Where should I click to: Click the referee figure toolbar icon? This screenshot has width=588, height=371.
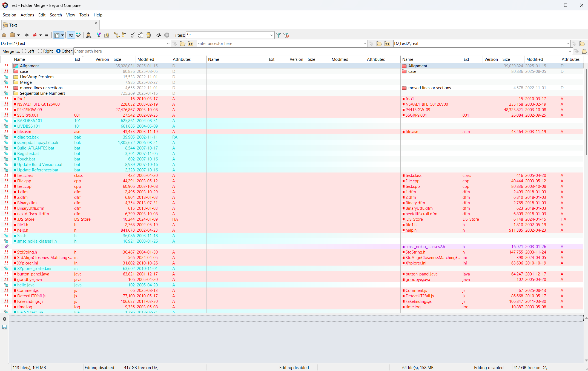tap(88, 35)
